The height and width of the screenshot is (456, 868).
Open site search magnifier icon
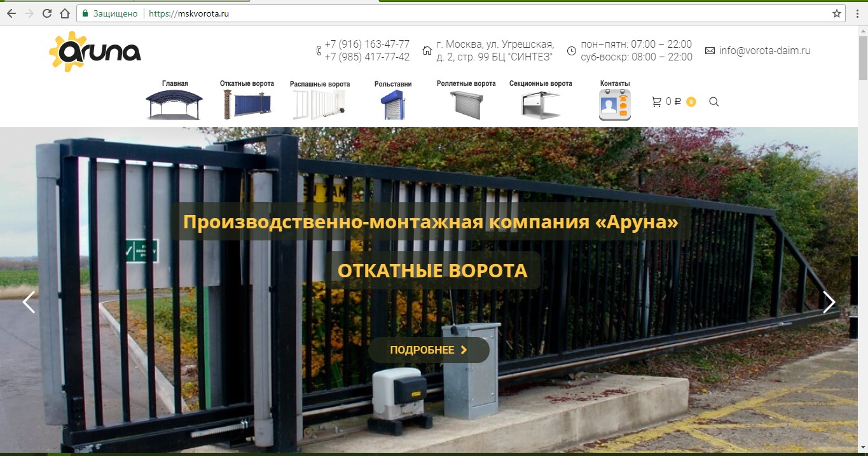714,102
